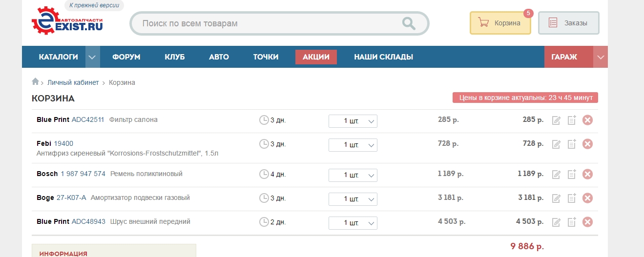The width and height of the screenshot is (644, 257).
Task: Remove Boge 27-K07-A shock absorber from cart
Action: (x=587, y=198)
